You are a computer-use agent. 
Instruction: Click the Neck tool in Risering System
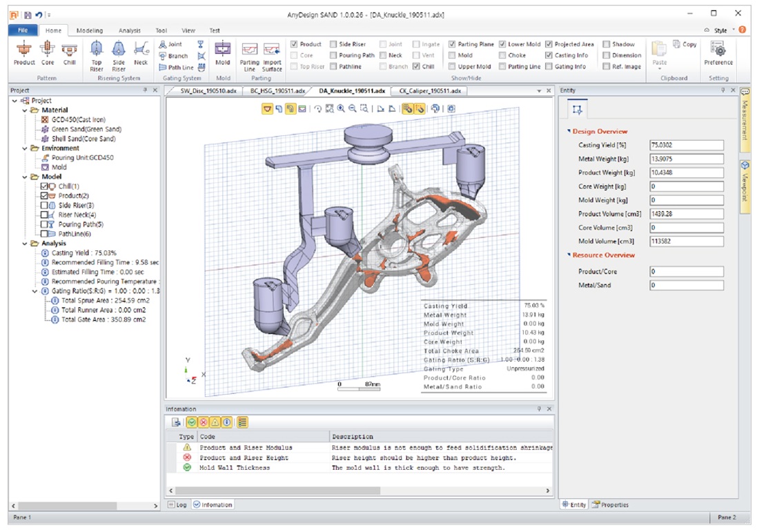click(141, 54)
